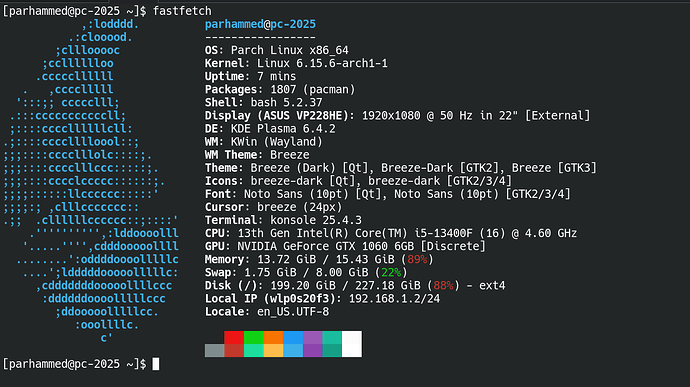Image resolution: width=690 pixels, height=387 pixels.
Task: Pick the mint green color block
Action: (253, 350)
